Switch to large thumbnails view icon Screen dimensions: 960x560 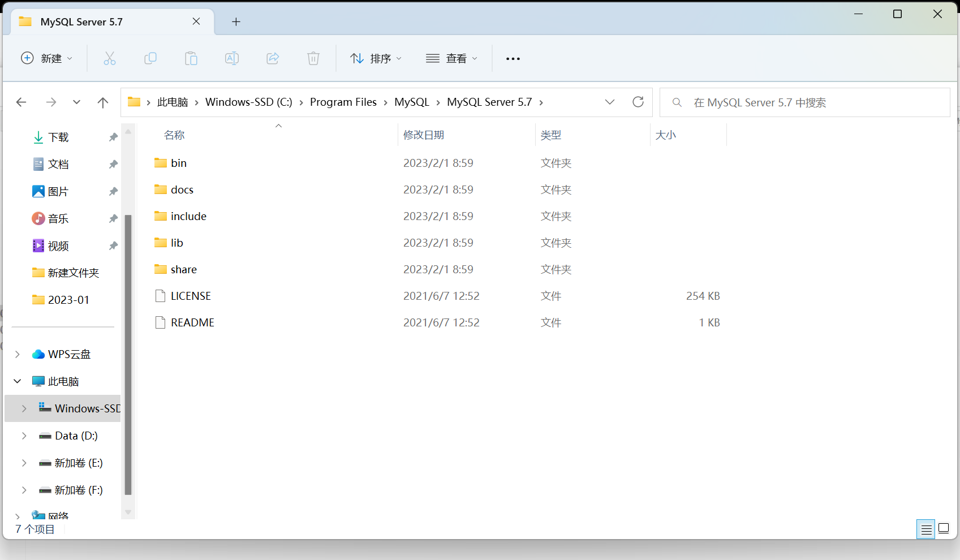[x=944, y=528]
